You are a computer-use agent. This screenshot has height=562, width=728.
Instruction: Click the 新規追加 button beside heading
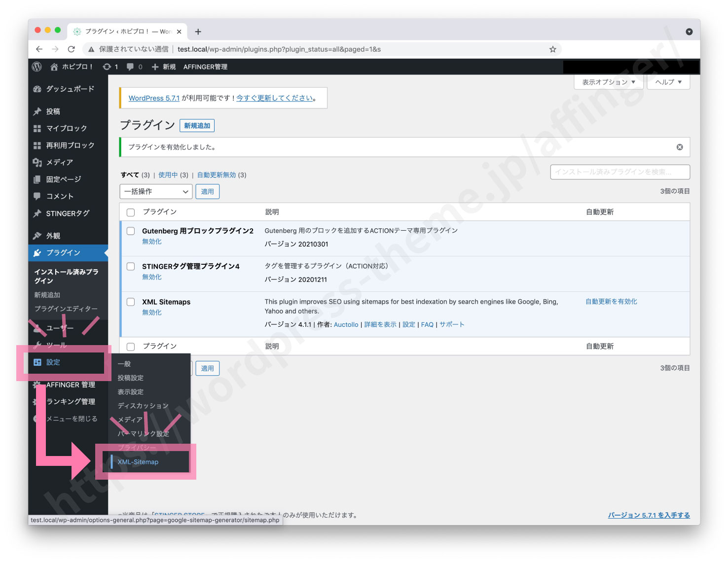[197, 126]
